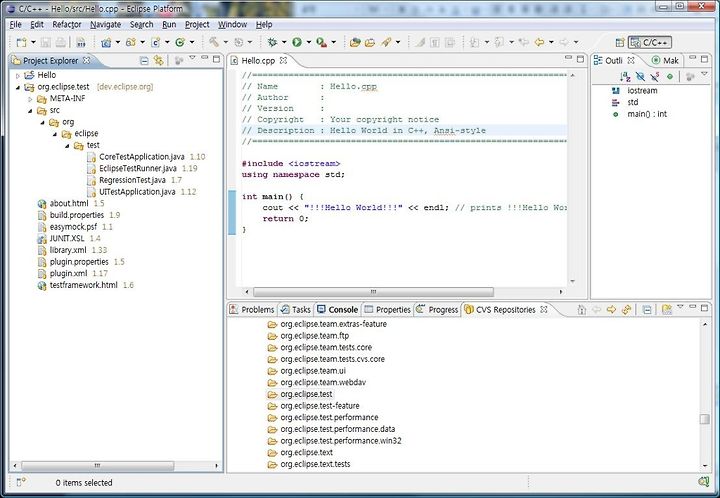Click the icon at right end of status bar

(703, 482)
